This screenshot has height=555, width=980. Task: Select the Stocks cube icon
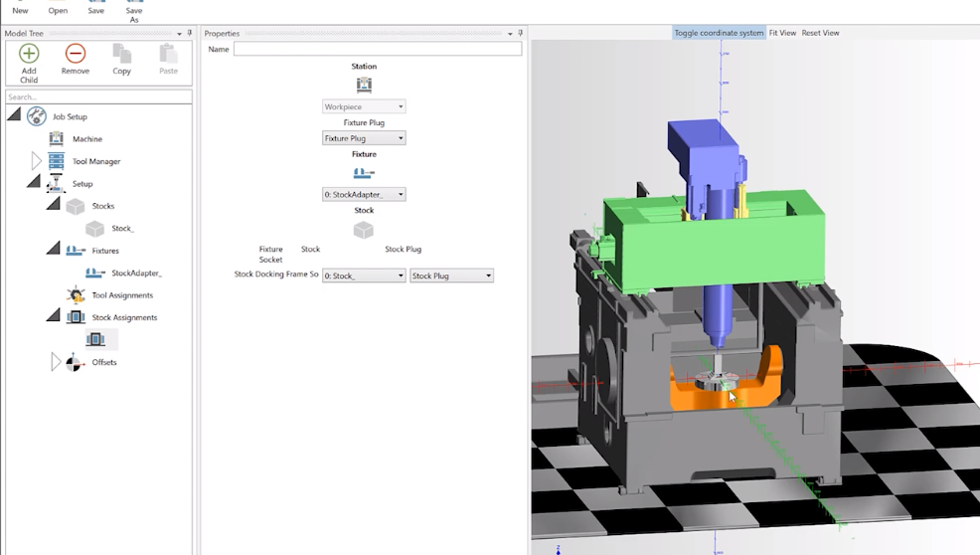coord(76,206)
